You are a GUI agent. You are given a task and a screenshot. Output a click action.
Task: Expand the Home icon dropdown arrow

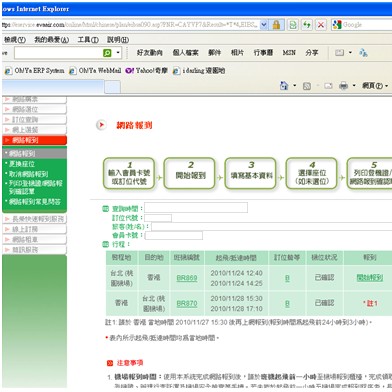pos(294,86)
